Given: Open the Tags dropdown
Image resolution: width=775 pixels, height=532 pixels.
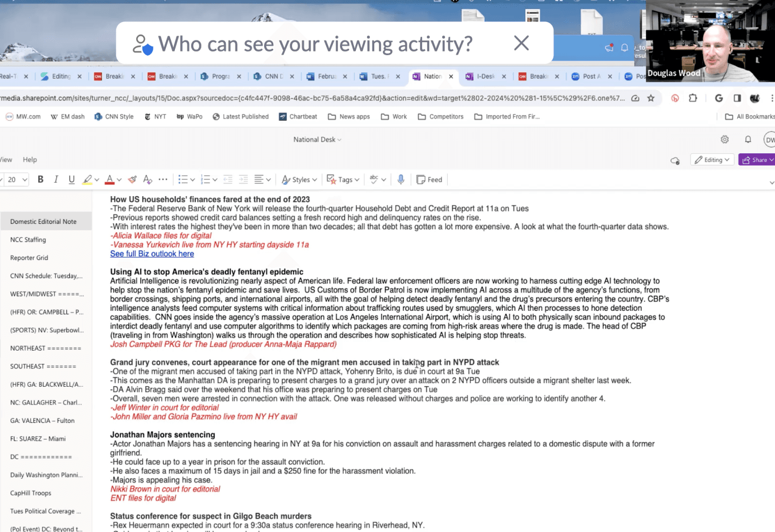Looking at the screenshot, I should coord(343,179).
